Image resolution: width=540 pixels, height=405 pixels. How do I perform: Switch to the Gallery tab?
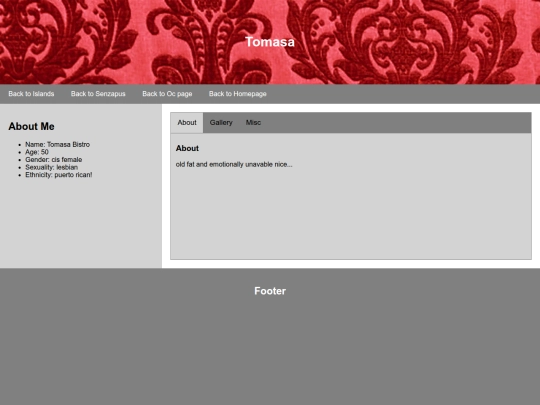(221, 123)
